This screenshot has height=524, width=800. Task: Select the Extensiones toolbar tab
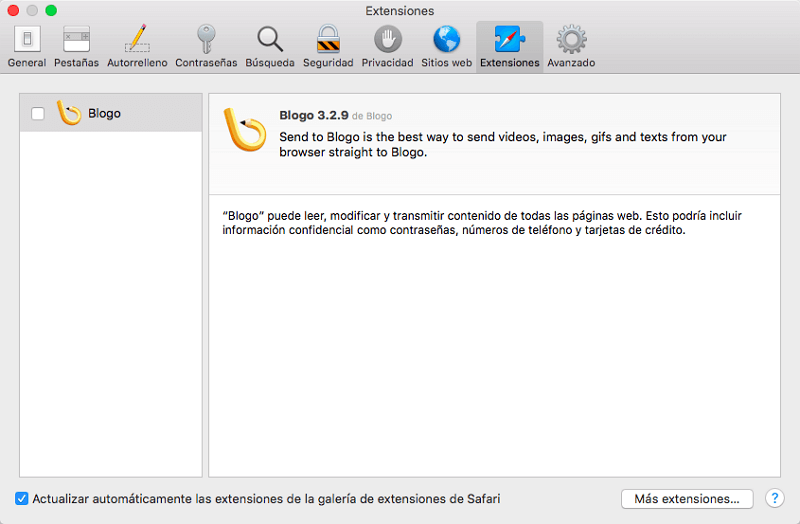[x=510, y=46]
